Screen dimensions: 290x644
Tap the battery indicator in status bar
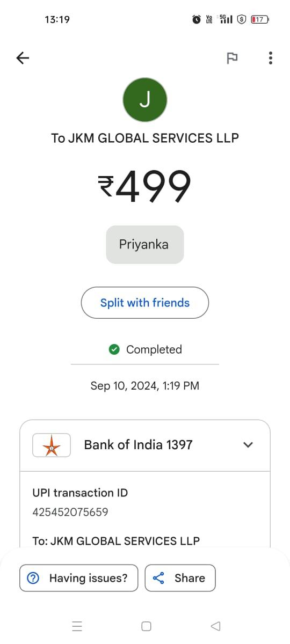click(260, 19)
